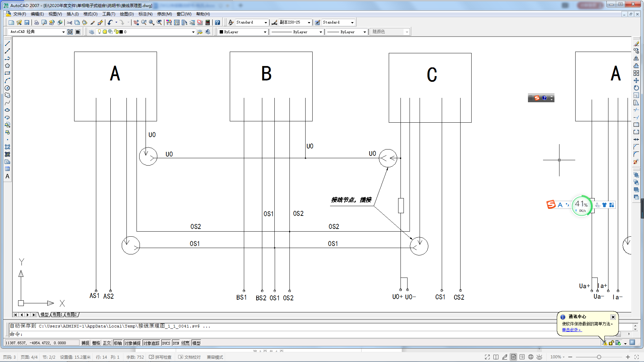This screenshot has width=644, height=362.
Task: Open the ByLayer color control swatch dropdown
Action: point(265,32)
